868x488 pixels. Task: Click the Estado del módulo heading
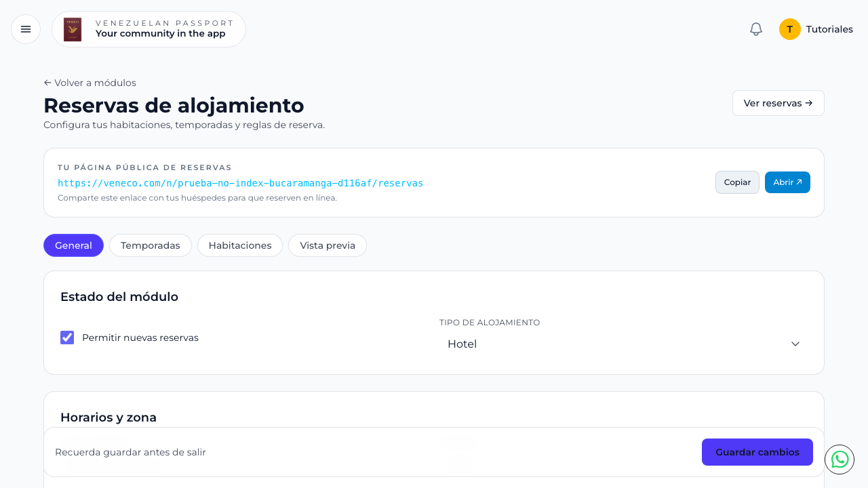(119, 297)
